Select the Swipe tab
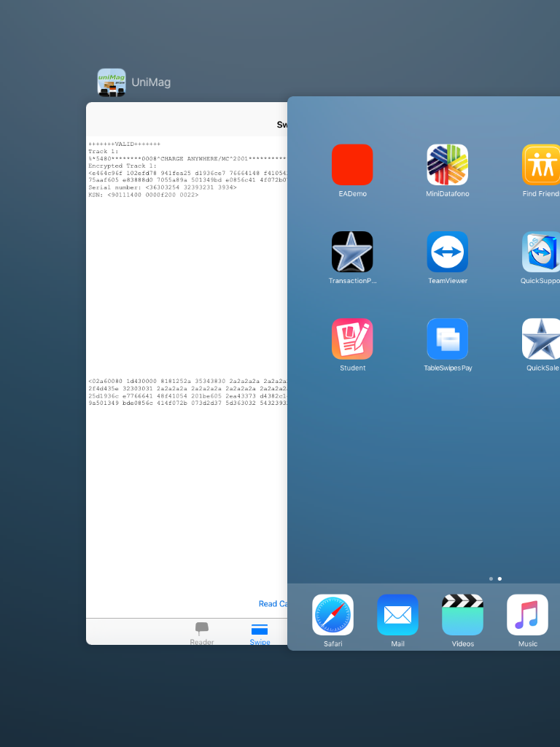This screenshot has height=747, width=560. pyautogui.click(x=260, y=633)
